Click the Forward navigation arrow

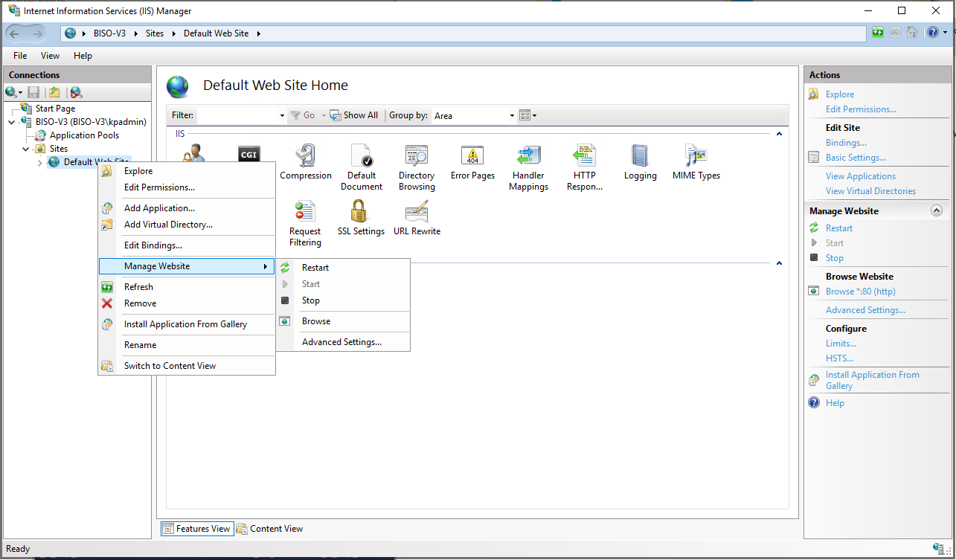tap(38, 33)
